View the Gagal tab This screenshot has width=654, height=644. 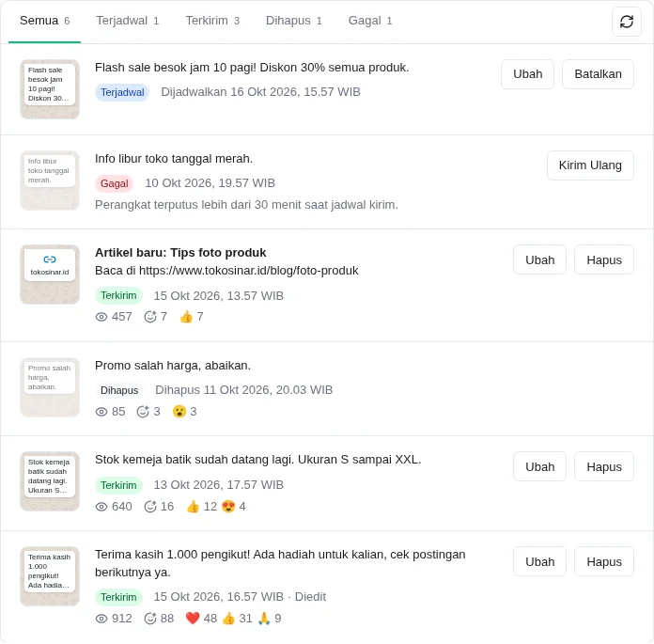tap(370, 21)
